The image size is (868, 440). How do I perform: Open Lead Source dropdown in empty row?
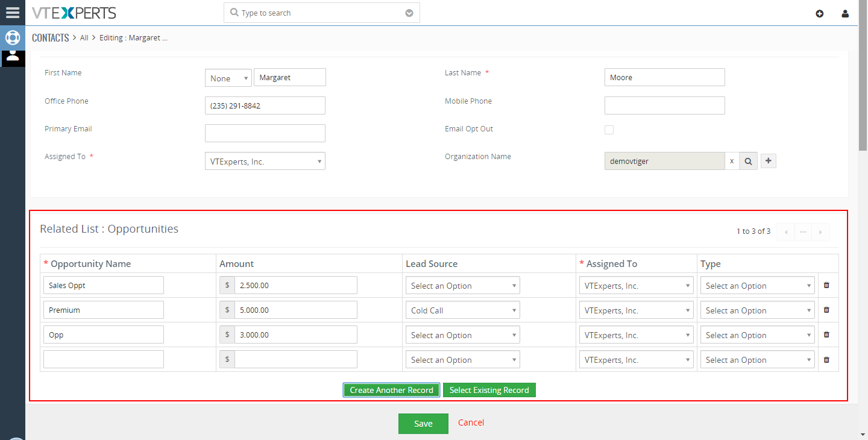point(463,360)
